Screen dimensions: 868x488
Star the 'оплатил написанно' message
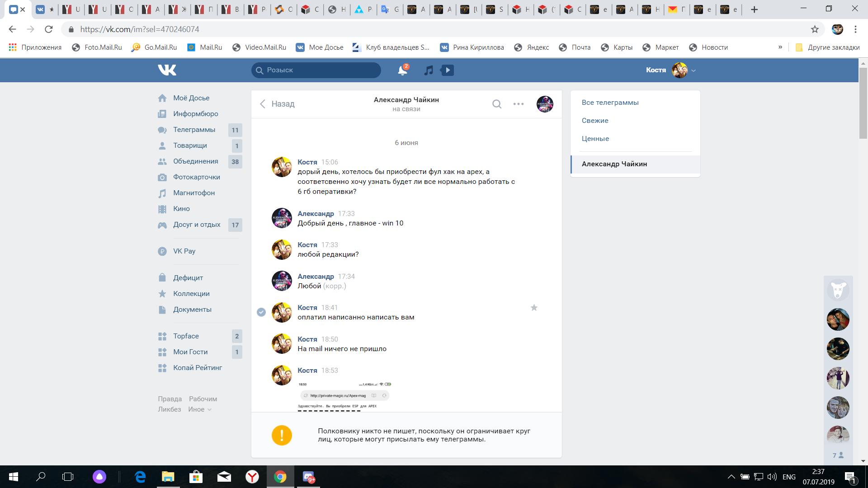[x=534, y=308]
